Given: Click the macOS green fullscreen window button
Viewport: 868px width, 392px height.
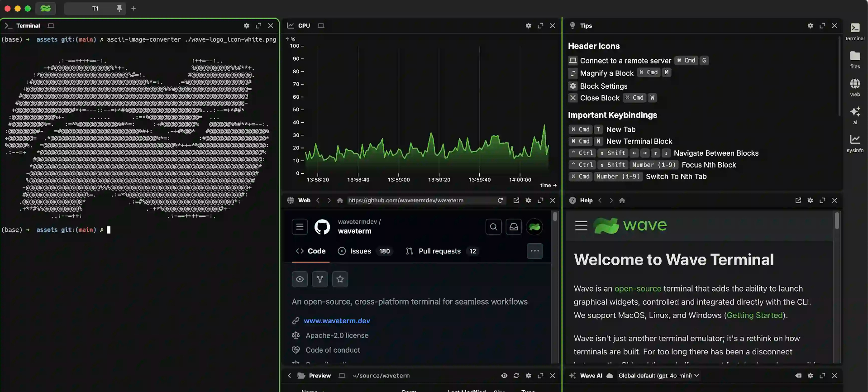Looking at the screenshot, I should (28, 8).
